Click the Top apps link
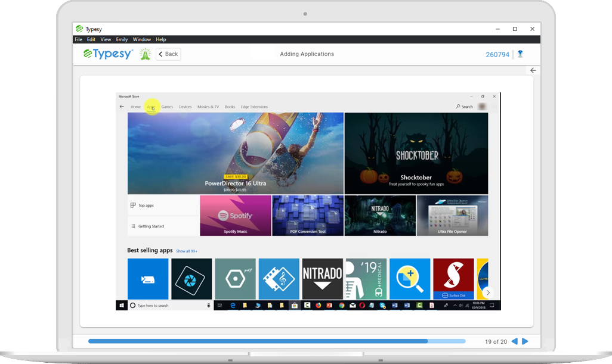Image resolution: width=612 pixels, height=364 pixels. coord(163,205)
